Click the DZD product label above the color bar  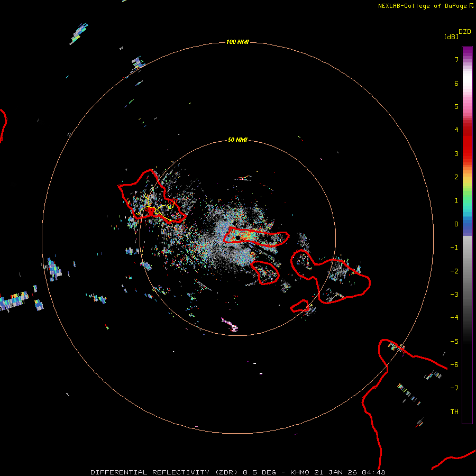point(465,32)
